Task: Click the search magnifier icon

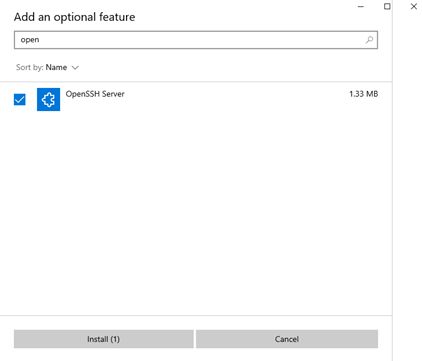Action: click(369, 40)
